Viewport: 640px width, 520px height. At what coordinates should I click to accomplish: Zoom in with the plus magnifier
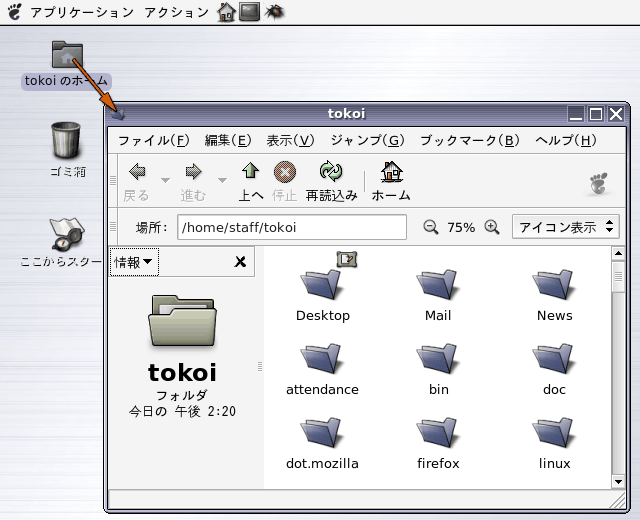coord(492,227)
